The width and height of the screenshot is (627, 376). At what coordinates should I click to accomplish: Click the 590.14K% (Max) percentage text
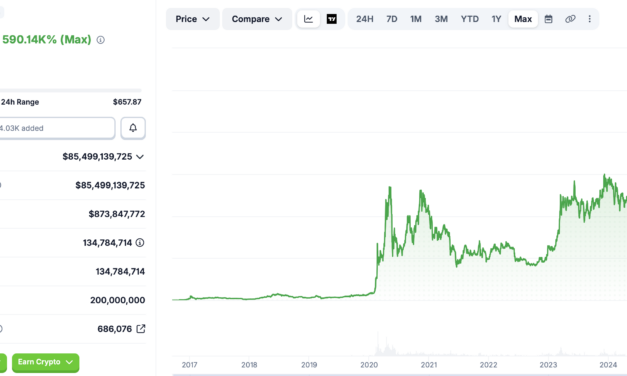point(47,40)
